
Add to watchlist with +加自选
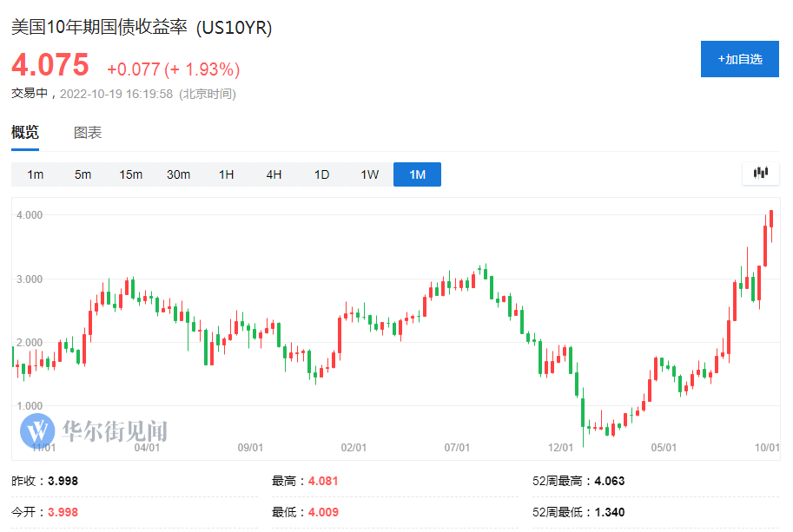coord(740,59)
